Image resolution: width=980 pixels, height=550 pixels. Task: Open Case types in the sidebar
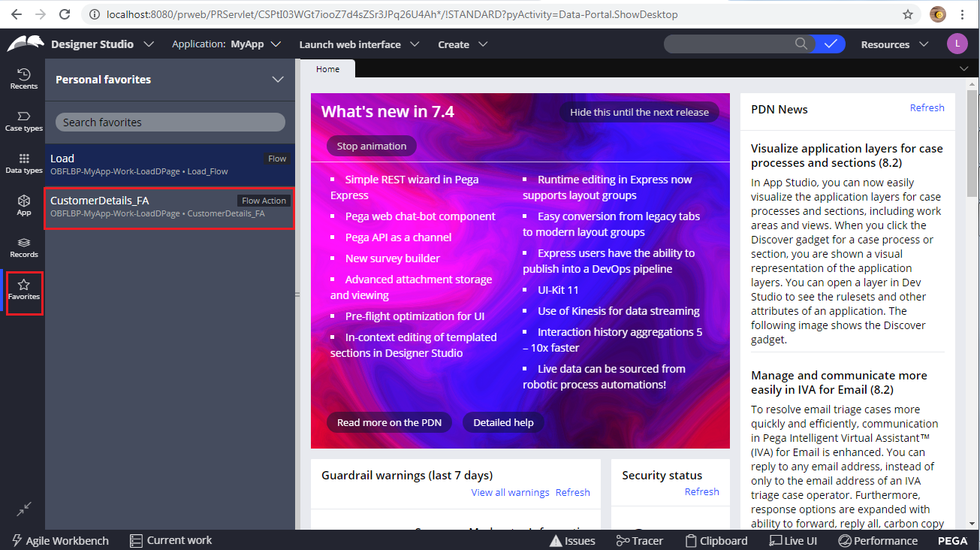23,120
